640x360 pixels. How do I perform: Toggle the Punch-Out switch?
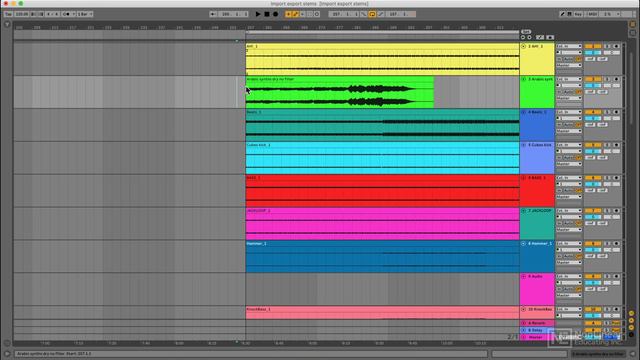(x=381, y=14)
